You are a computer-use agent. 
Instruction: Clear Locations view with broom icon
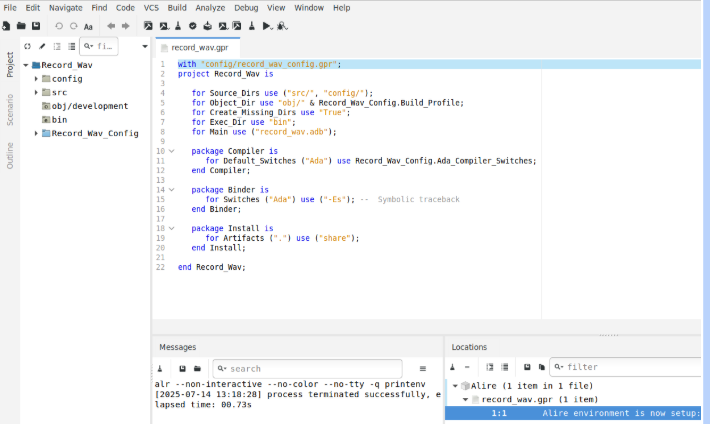(452, 367)
